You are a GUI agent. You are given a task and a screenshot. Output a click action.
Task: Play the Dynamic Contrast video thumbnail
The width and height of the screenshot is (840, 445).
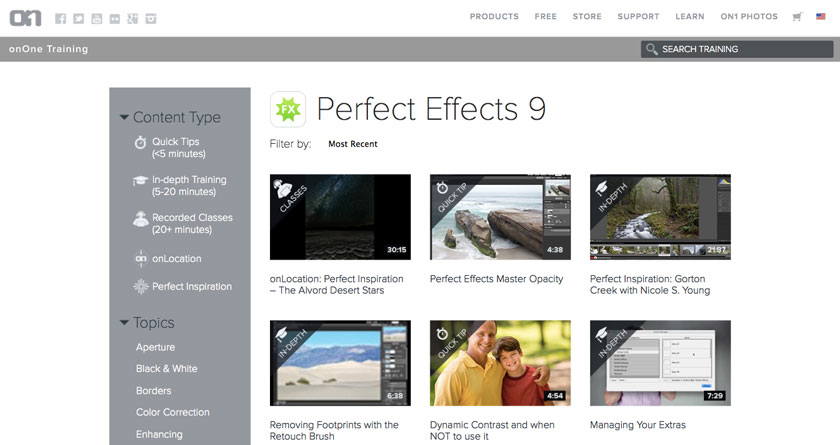pos(500,363)
